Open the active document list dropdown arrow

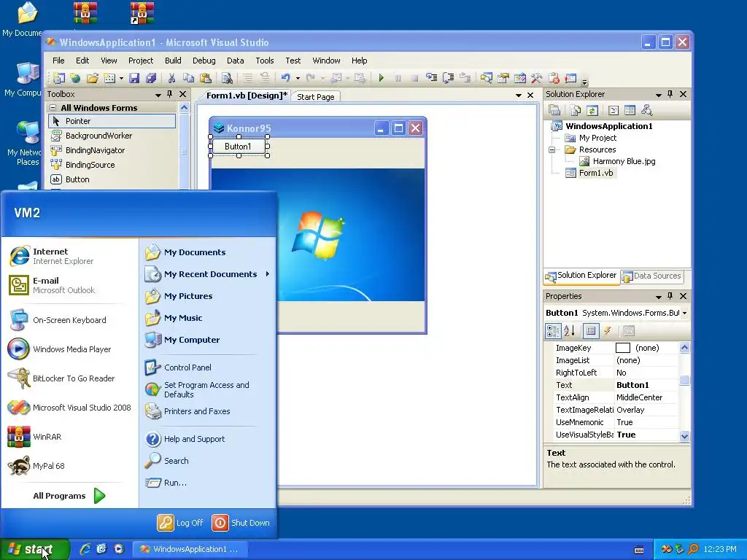pos(519,96)
